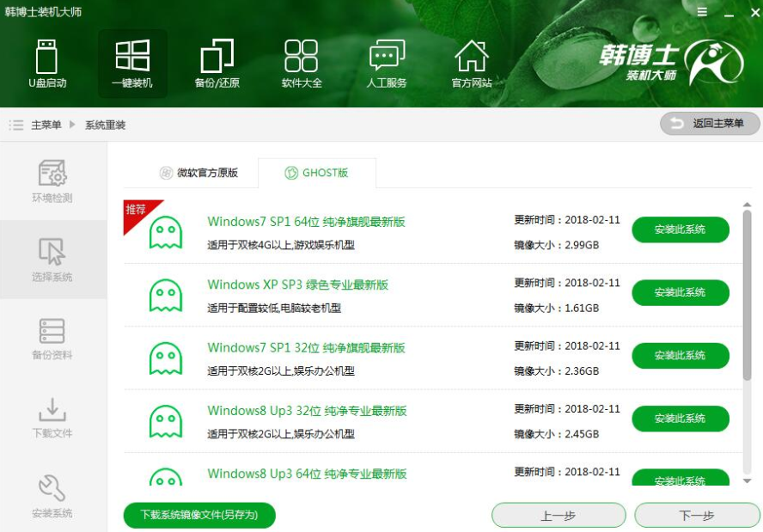Select the 一键装机 one-click install icon
Screen dimensions: 763x532
[132, 64]
